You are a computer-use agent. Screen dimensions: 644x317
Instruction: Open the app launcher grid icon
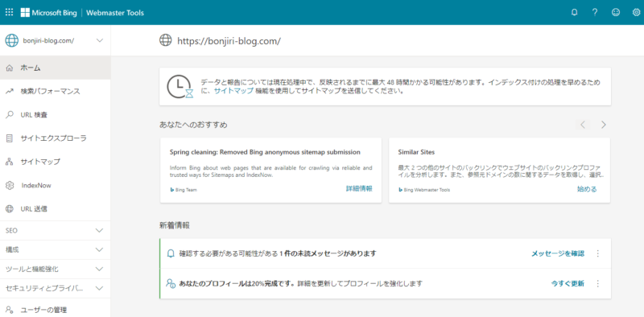(9, 12)
